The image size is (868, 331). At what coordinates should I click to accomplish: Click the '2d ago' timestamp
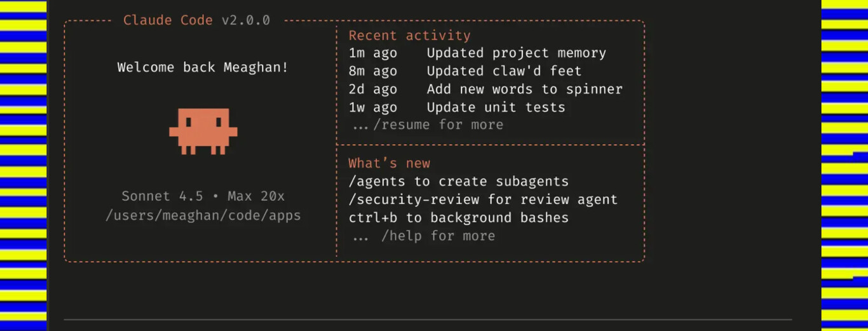(373, 89)
